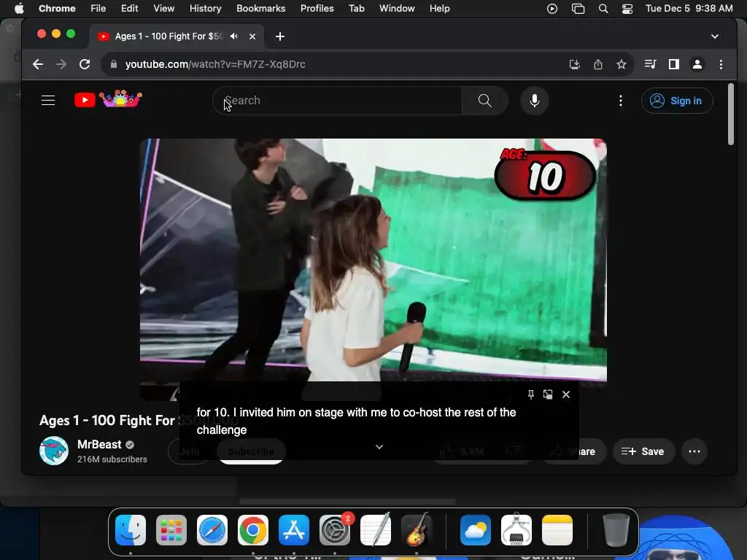Open MrBeast channel avatar
Screen dimensions: 747x560
[54, 451]
